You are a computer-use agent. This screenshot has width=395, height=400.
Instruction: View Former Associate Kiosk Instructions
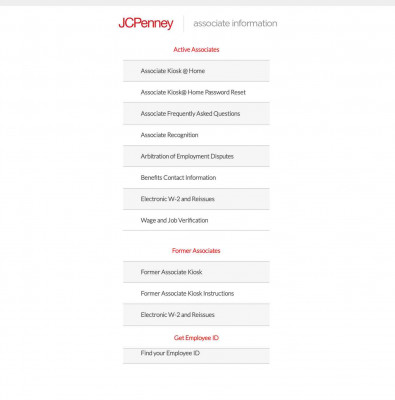(x=196, y=293)
